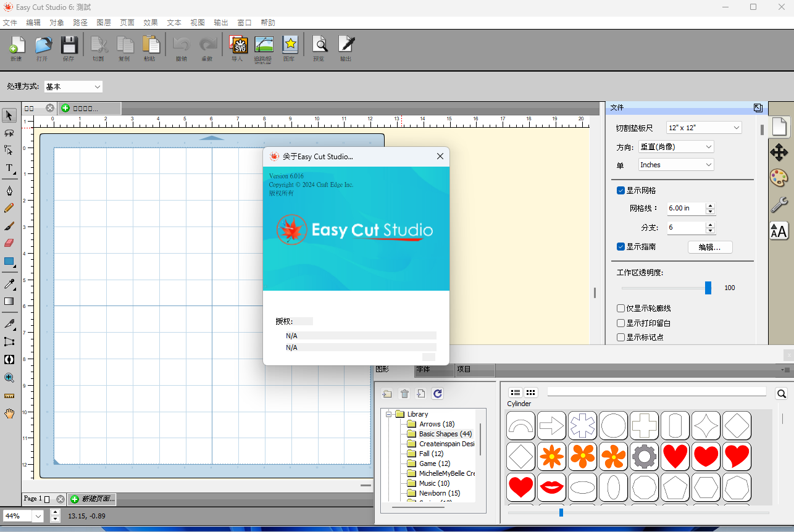Select the zoom tool in left toolbar
The image size is (794, 532).
(9, 378)
